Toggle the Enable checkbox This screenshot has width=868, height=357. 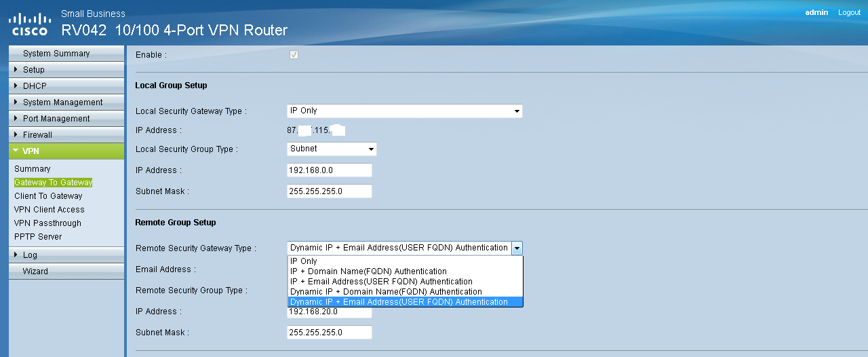(x=294, y=54)
